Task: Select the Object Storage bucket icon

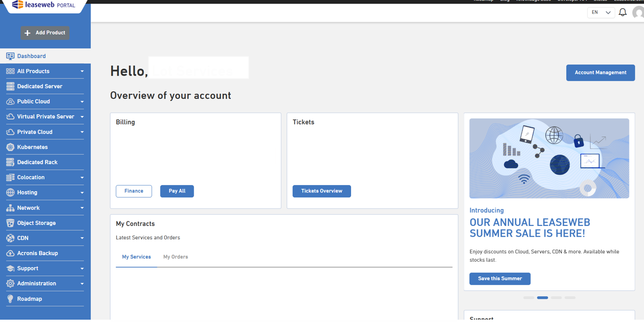Action: (10, 223)
